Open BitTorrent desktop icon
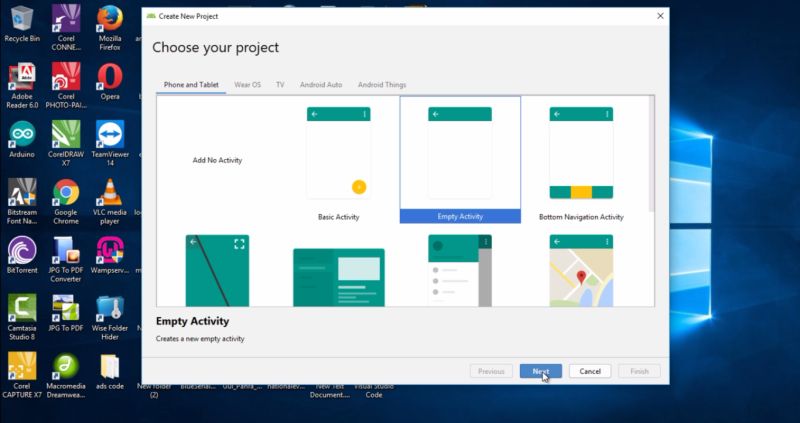Viewport: 800px width, 423px height. (22, 255)
